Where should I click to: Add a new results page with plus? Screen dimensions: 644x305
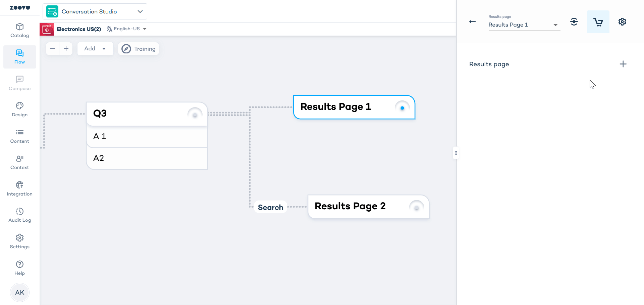[x=623, y=64]
